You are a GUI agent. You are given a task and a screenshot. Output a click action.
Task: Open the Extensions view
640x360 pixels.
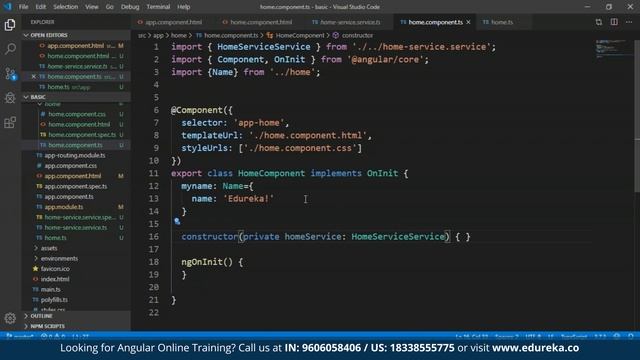coord(10,122)
